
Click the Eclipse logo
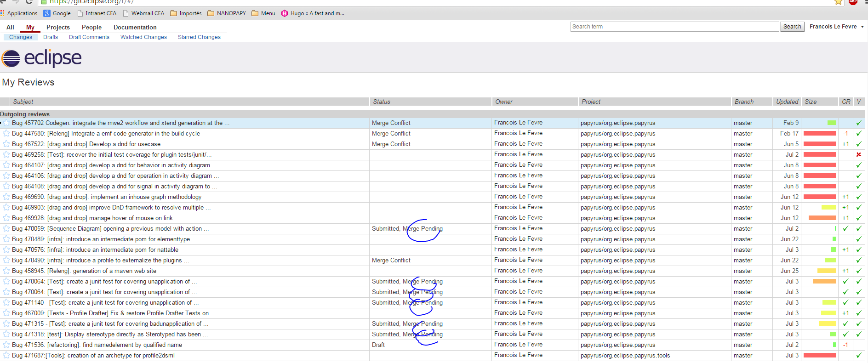[x=42, y=58]
